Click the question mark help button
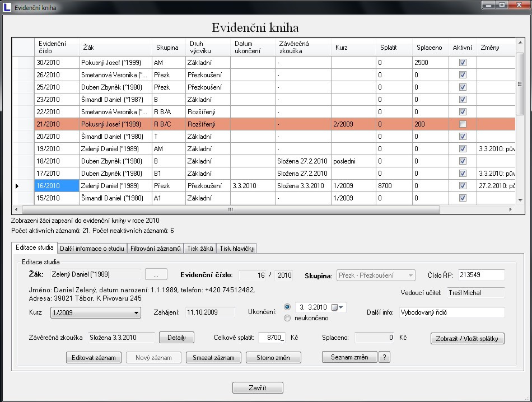The width and height of the screenshot is (532, 402). click(x=384, y=357)
